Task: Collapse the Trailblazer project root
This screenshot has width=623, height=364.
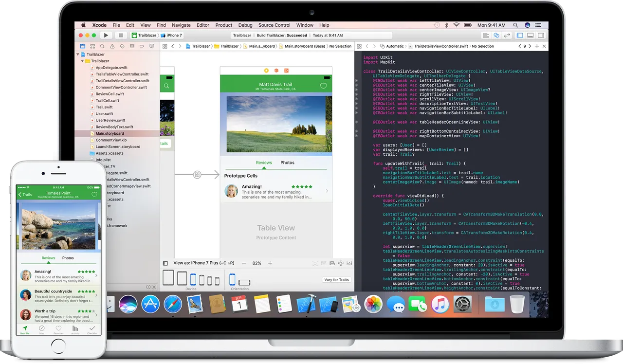Action: tap(78, 55)
